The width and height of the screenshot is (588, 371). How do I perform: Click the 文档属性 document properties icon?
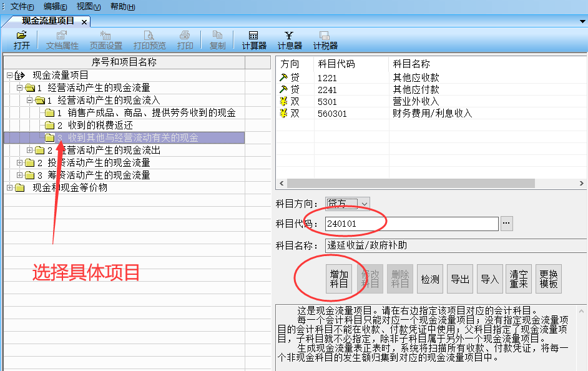click(x=62, y=40)
